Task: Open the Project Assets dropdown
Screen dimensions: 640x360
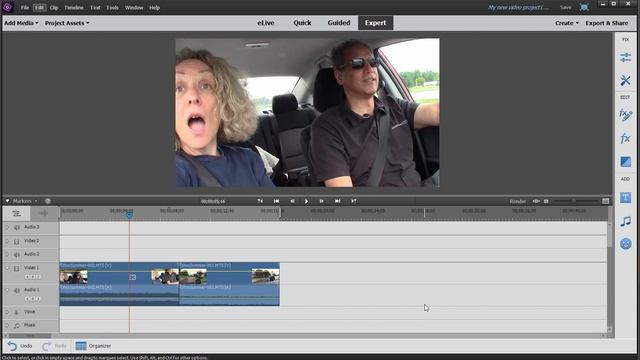Action: (x=67, y=23)
